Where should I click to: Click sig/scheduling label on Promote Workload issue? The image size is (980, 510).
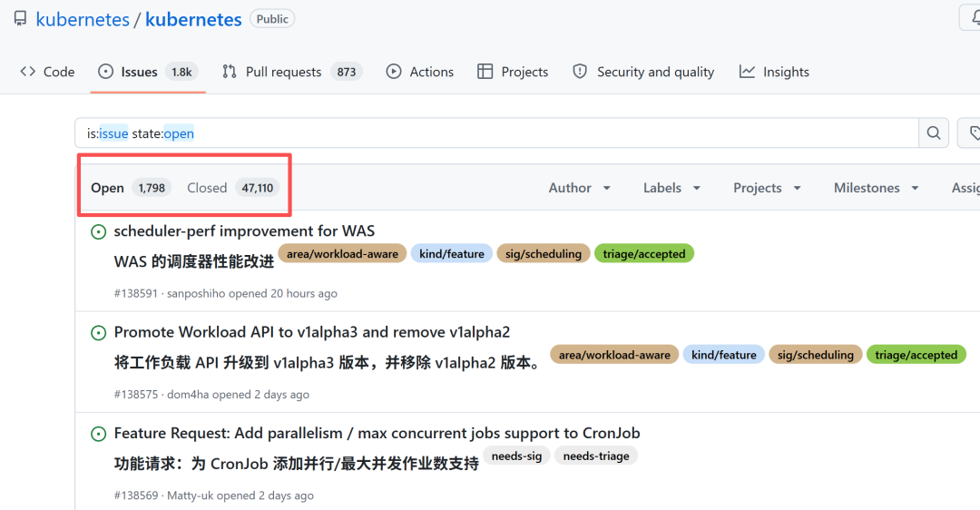click(x=816, y=355)
